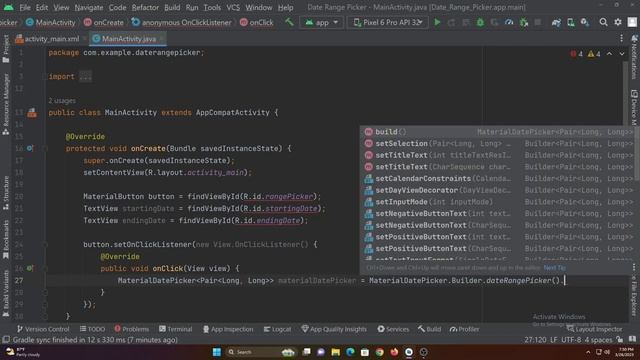This screenshot has width=640, height=360.
Task: Choose 'setSelection' in the completion list
Action: click(497, 144)
